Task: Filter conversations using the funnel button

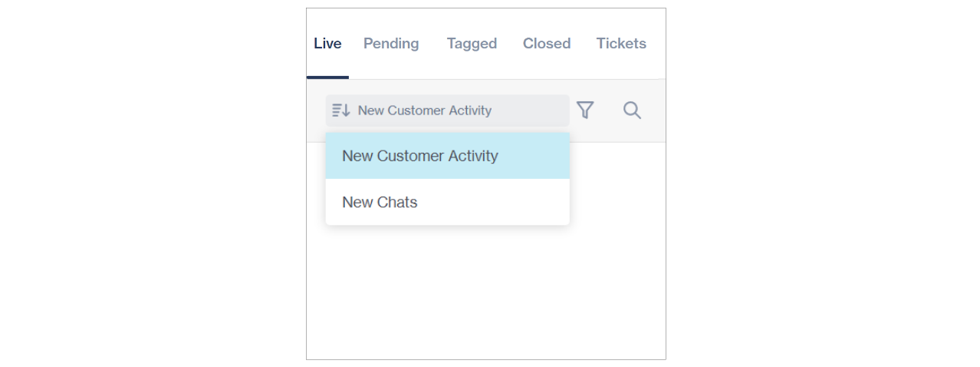Action: coord(585,111)
